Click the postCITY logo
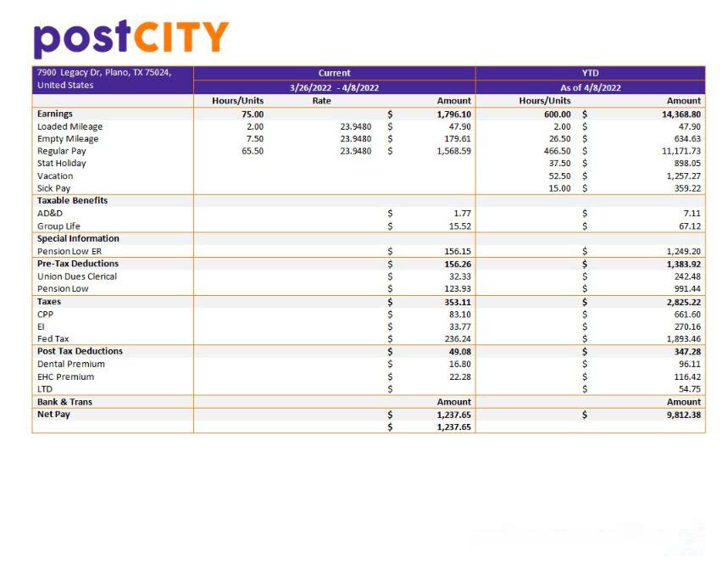728x563 pixels. [131, 38]
